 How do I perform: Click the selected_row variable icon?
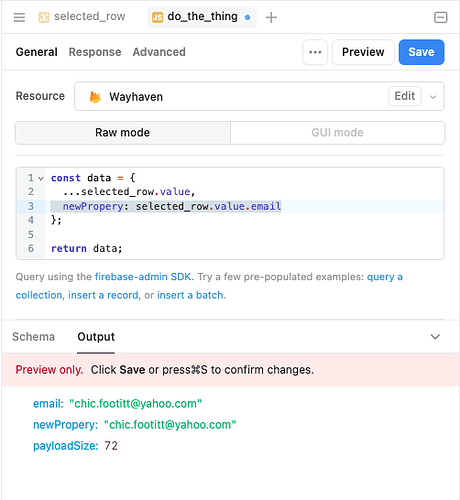point(44,17)
